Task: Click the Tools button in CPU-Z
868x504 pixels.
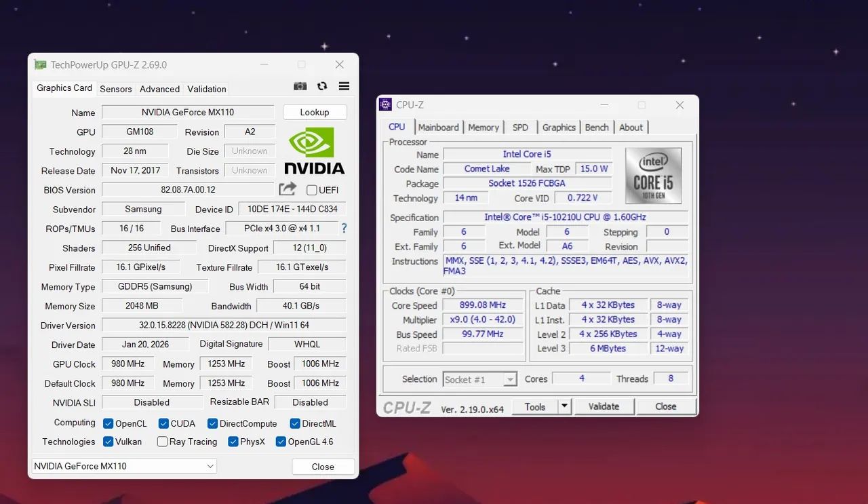Action: click(534, 406)
